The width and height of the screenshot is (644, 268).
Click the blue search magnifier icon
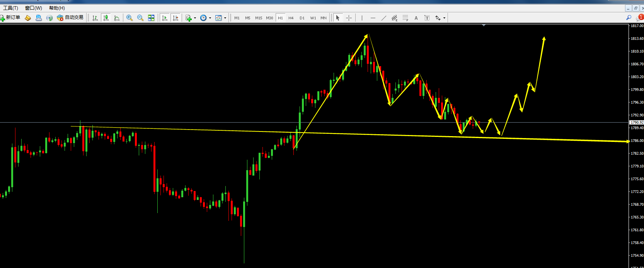[x=629, y=18]
